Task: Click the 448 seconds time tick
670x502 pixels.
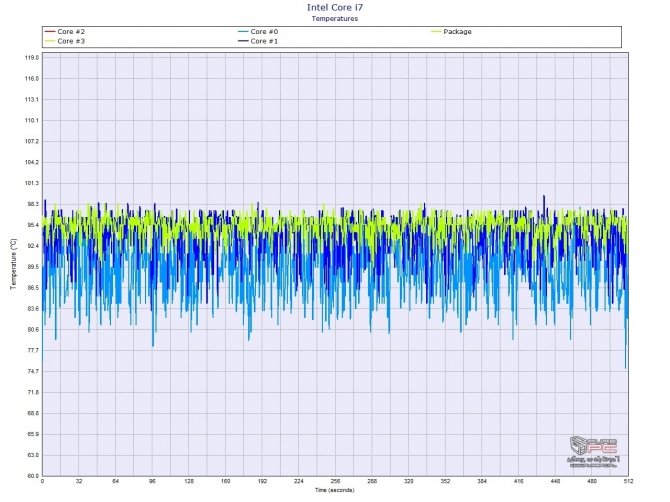Action: [555, 481]
